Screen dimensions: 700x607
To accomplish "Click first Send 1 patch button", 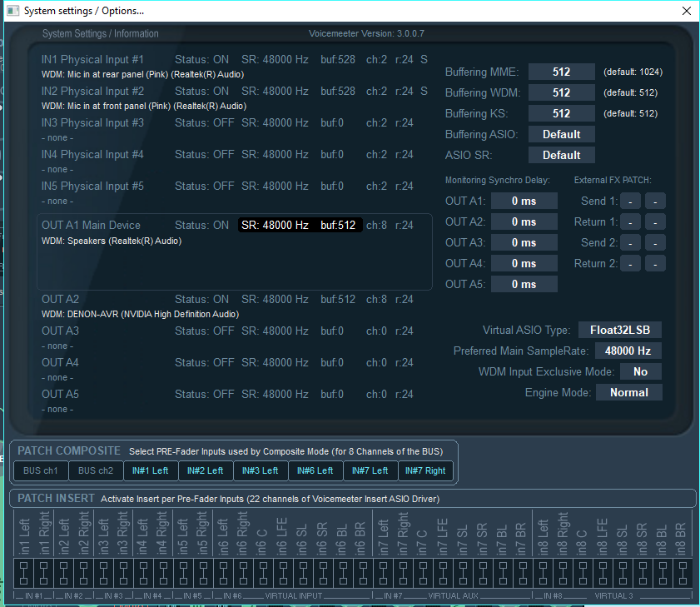I will coord(630,201).
